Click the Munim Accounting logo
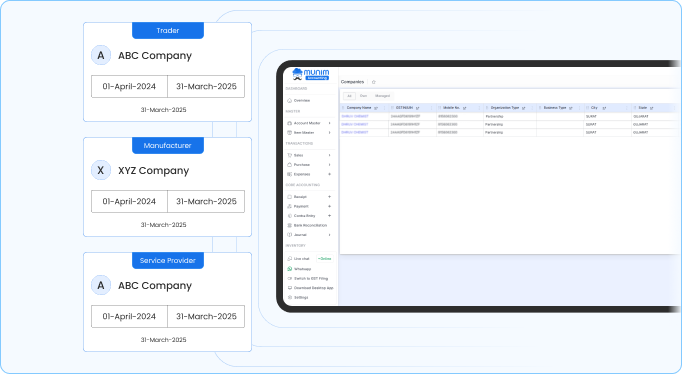 pos(311,74)
